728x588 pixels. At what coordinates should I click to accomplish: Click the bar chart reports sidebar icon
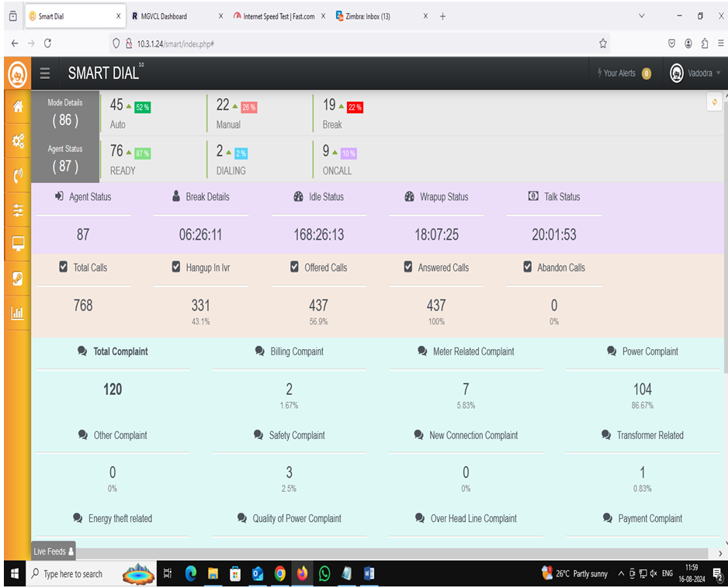point(18,313)
